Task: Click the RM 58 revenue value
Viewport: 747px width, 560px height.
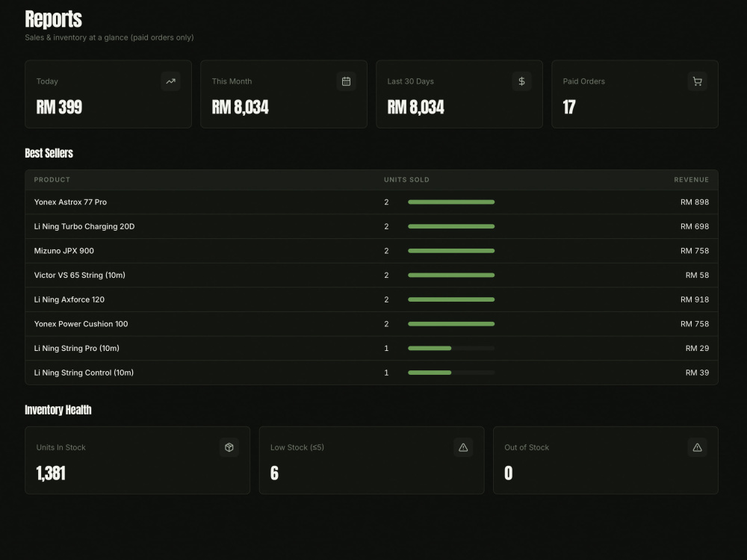Action: [697, 276]
